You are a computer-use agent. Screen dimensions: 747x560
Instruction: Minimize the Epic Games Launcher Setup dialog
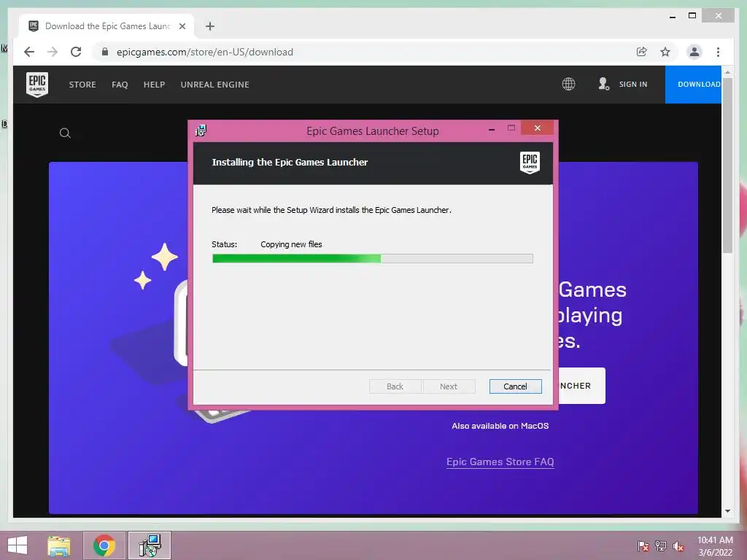(492, 129)
